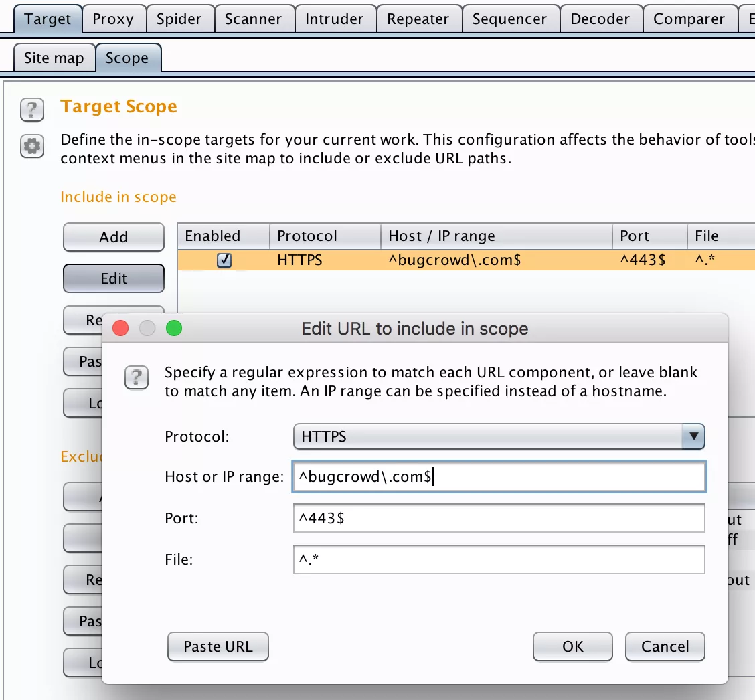Screen dimensions: 755x700
Task: Click the File input field containing ^.*
Action: coord(499,559)
